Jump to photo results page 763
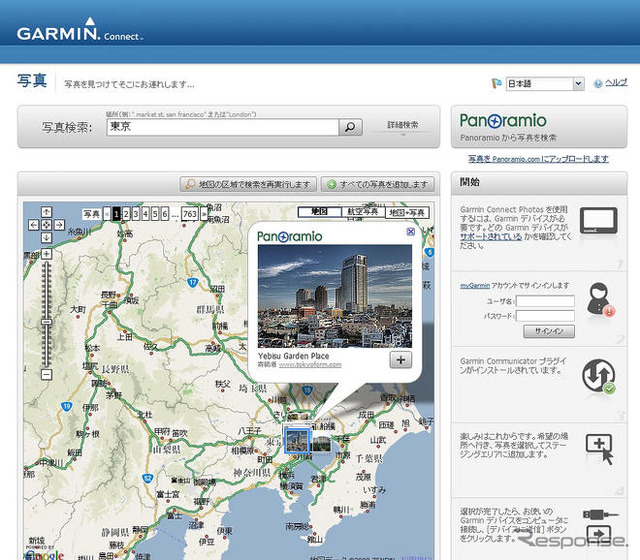This screenshot has height=560, width=640. pos(189,213)
